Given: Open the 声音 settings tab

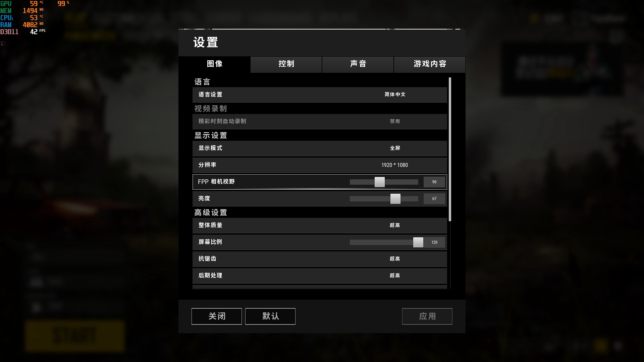Looking at the screenshot, I should pyautogui.click(x=358, y=64).
